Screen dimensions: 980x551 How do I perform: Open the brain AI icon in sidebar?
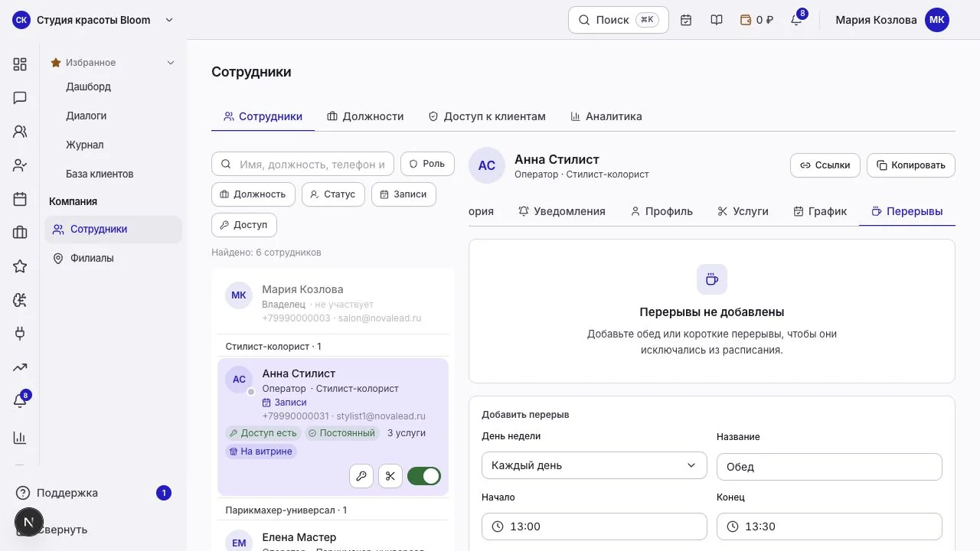coord(20,300)
